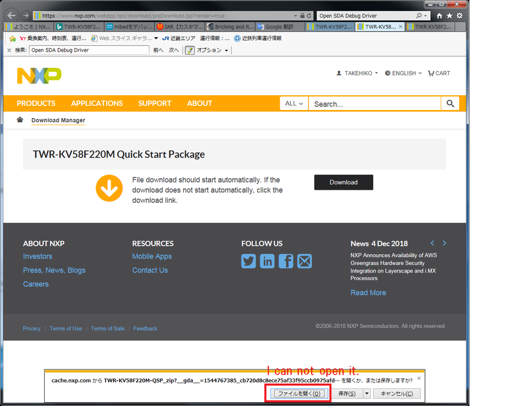Switch to the 'mbedをデバッ...' tab

pos(129,27)
